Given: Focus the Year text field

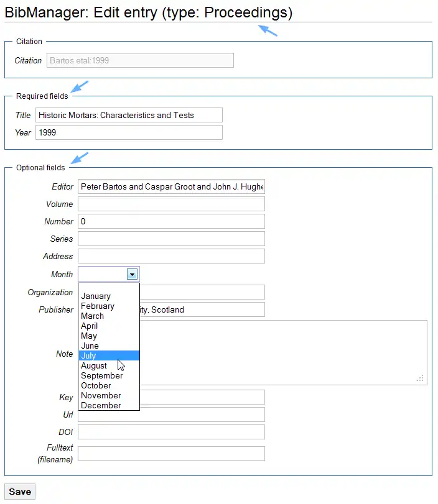Looking at the screenshot, I should [x=129, y=132].
